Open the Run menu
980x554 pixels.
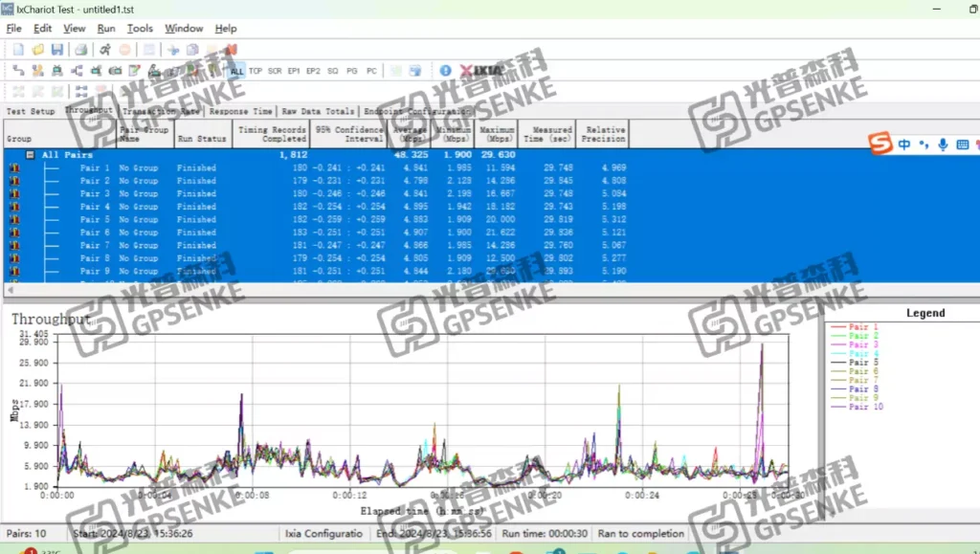[106, 28]
